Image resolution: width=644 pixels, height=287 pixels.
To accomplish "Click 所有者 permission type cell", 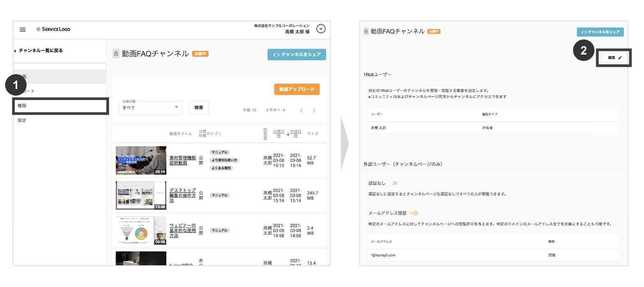I will 488,128.
